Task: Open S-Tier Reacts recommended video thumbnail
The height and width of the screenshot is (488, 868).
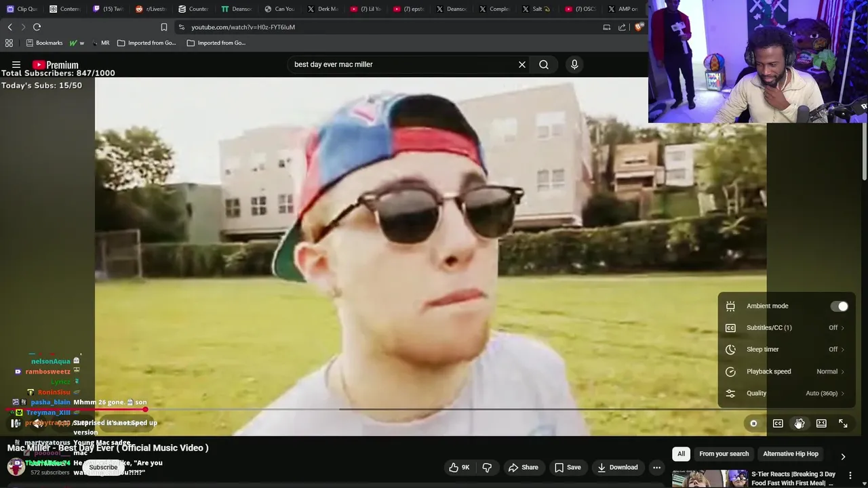Action: click(709, 479)
